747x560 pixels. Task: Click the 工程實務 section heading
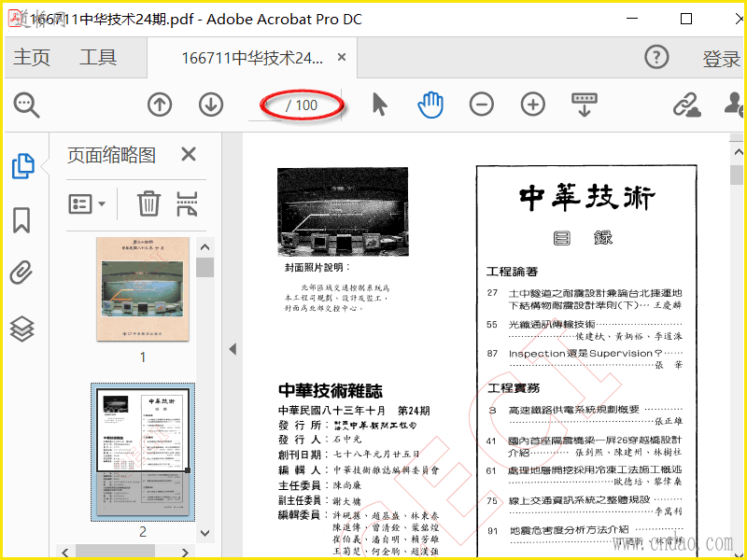(513, 388)
